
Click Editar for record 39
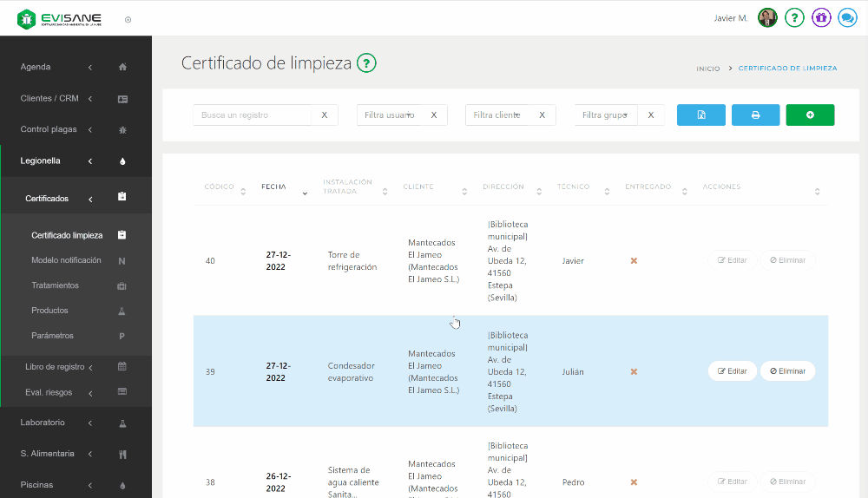click(733, 371)
